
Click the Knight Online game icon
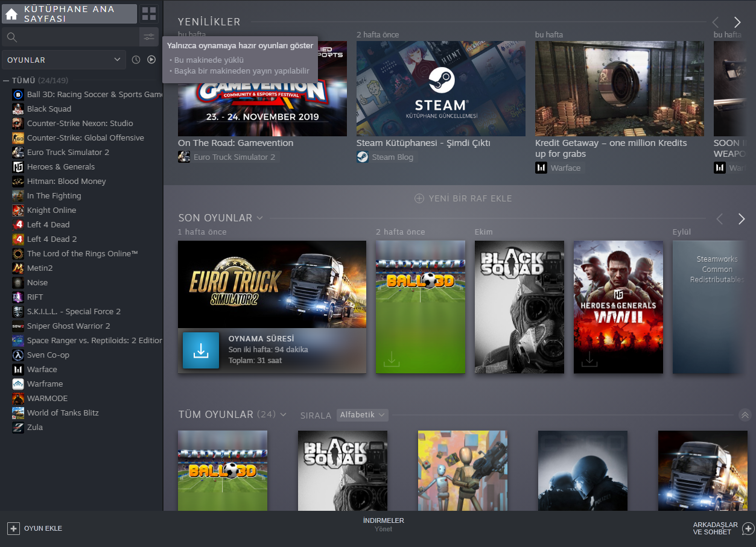click(x=18, y=210)
